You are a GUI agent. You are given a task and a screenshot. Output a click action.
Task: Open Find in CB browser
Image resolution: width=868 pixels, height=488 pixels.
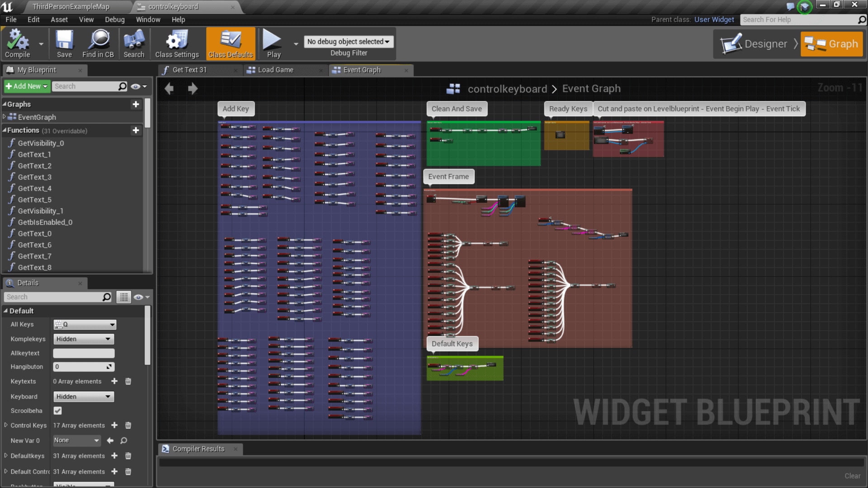pyautogui.click(x=98, y=43)
